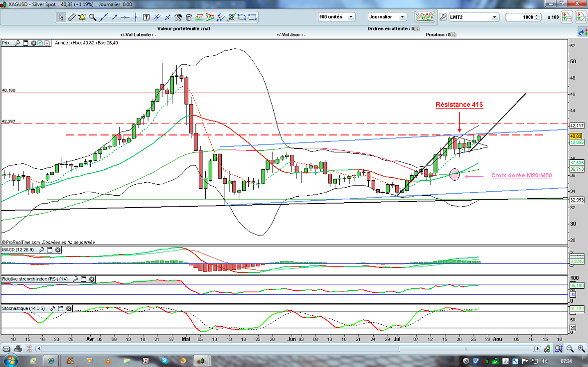Select the ruler measurement tool
This screenshot has width=588, height=367.
[x=71, y=17]
